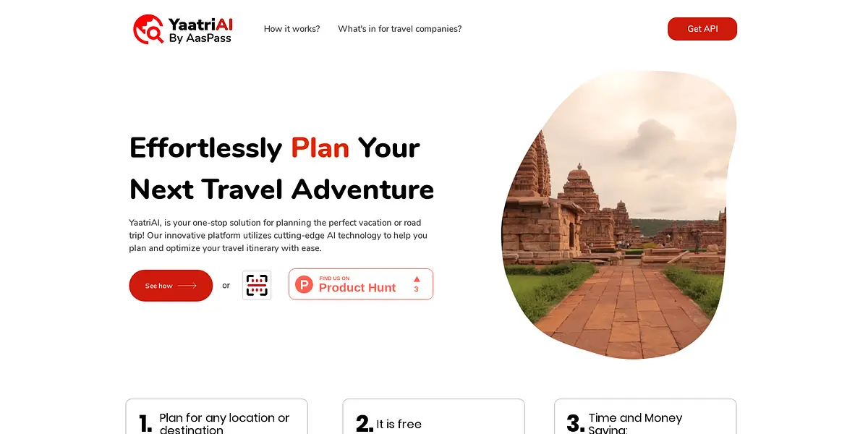
Task: Select the Time and Money Saving card
Action: coord(645,417)
